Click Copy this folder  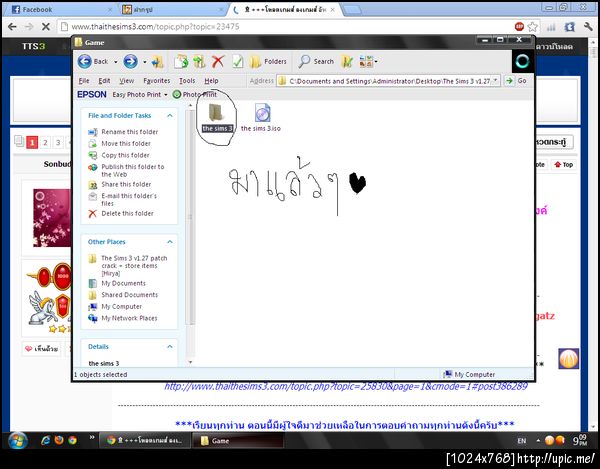(125, 155)
